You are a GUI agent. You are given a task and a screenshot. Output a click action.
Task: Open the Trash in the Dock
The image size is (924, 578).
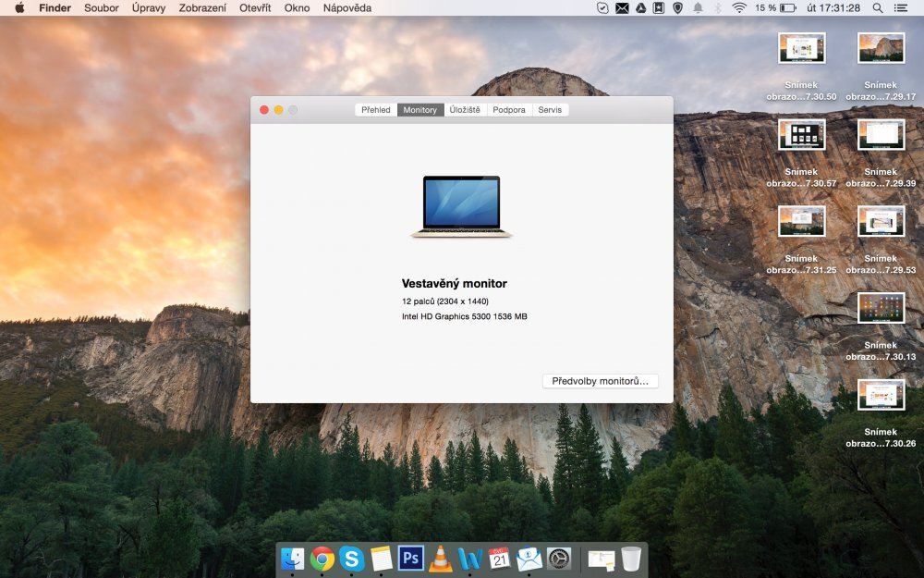pyautogui.click(x=630, y=560)
